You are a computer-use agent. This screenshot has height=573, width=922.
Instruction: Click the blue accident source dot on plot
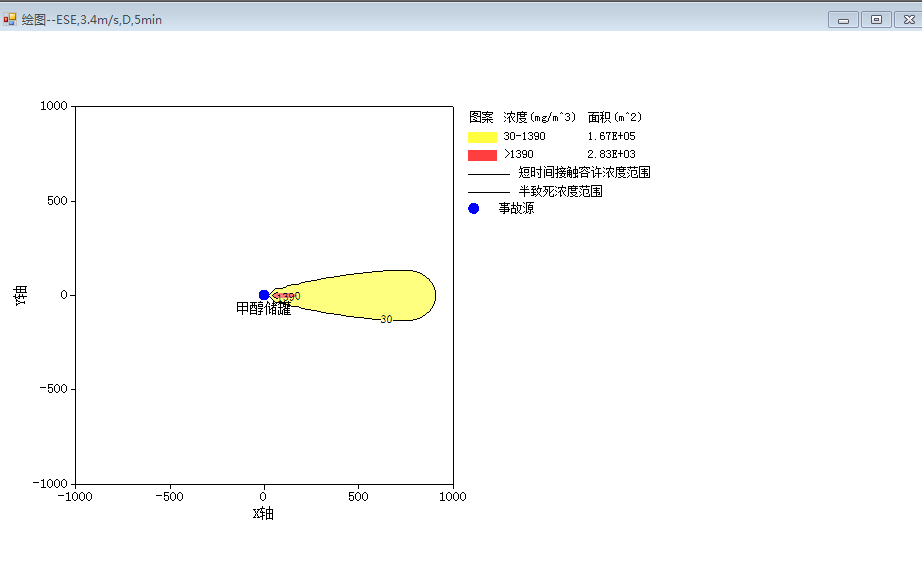[x=264, y=295]
